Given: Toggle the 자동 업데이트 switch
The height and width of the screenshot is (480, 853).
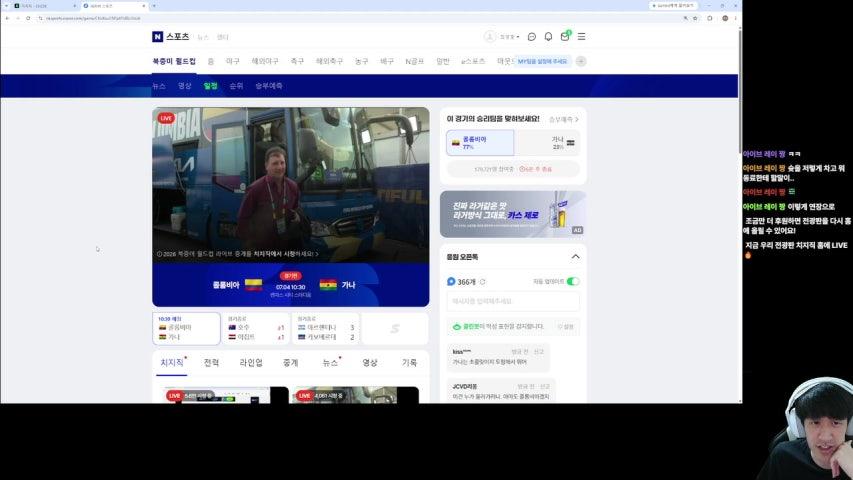Looking at the screenshot, I should 573,281.
